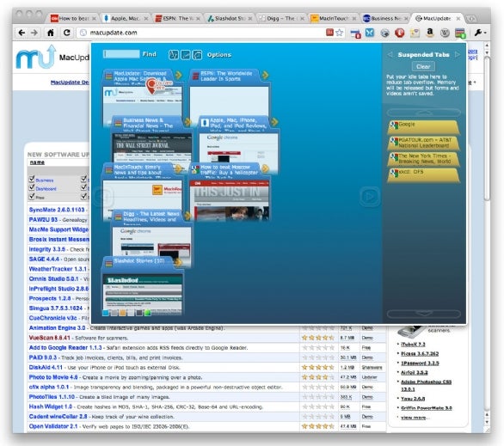Open a new browser tab

click(x=471, y=19)
